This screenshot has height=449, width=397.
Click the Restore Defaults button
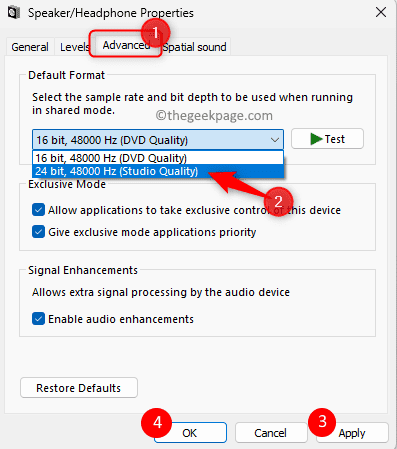[79, 388]
